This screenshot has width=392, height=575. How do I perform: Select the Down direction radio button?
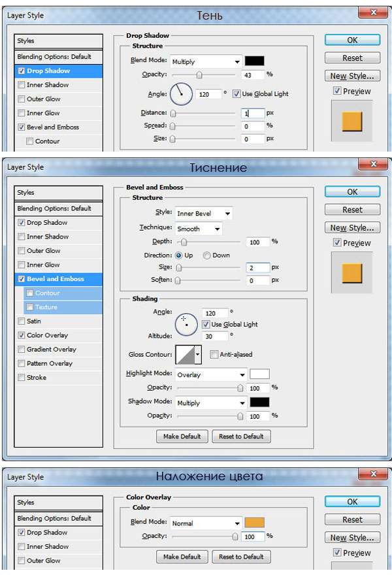(x=207, y=255)
